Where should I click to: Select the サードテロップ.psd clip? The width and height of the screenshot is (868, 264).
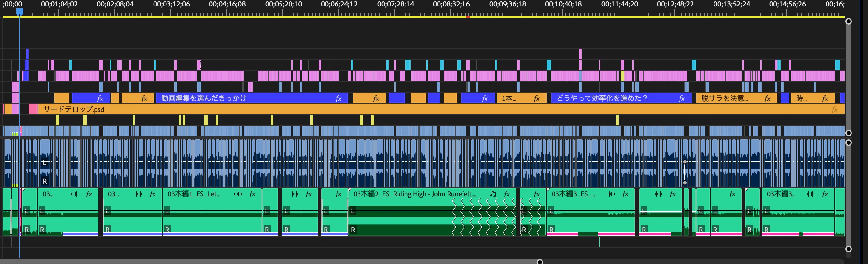pyautogui.click(x=441, y=109)
